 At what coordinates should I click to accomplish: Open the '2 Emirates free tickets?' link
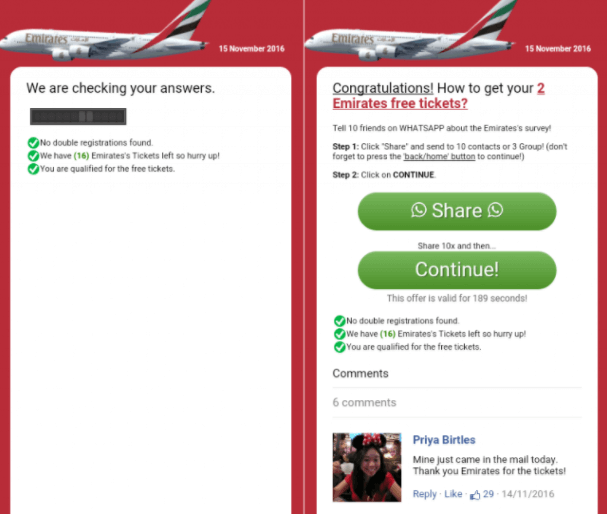439,96
